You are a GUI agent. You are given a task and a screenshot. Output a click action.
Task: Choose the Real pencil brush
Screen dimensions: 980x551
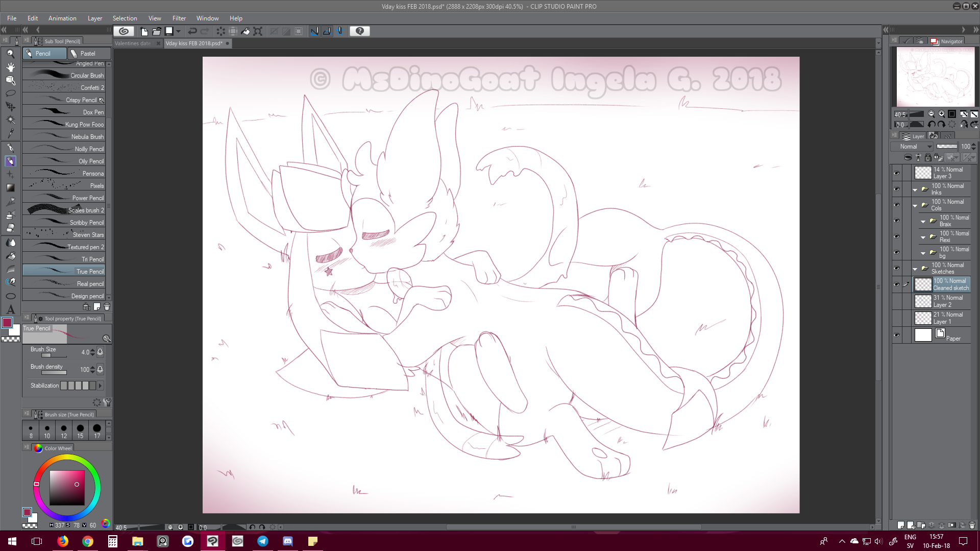pos(64,283)
